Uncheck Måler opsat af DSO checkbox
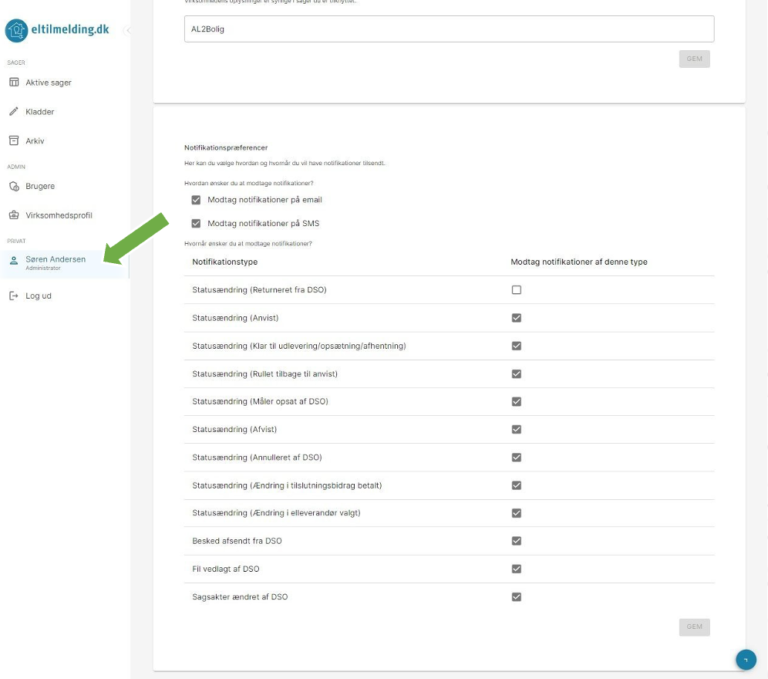This screenshot has height=679, width=768. point(516,402)
